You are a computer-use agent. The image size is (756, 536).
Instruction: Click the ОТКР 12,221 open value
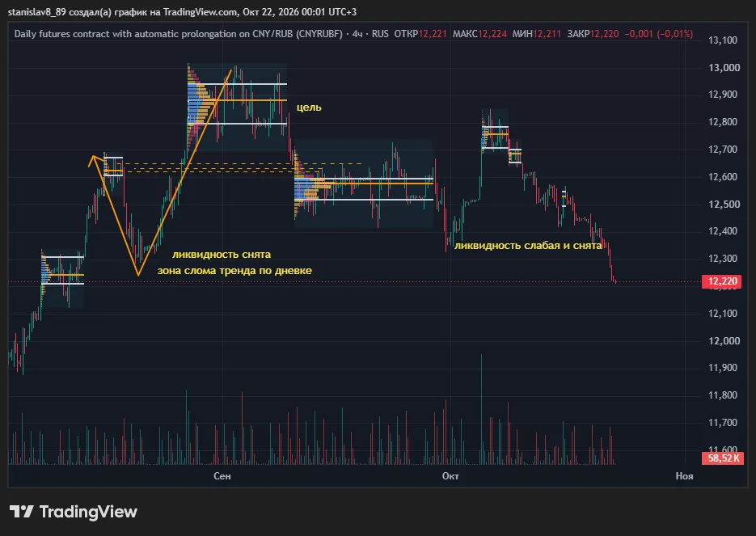(420, 34)
